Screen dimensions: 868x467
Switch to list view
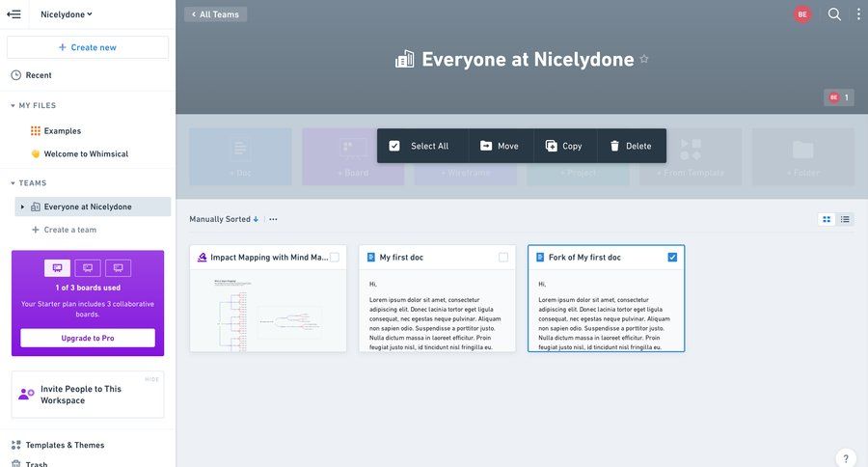pyautogui.click(x=845, y=219)
